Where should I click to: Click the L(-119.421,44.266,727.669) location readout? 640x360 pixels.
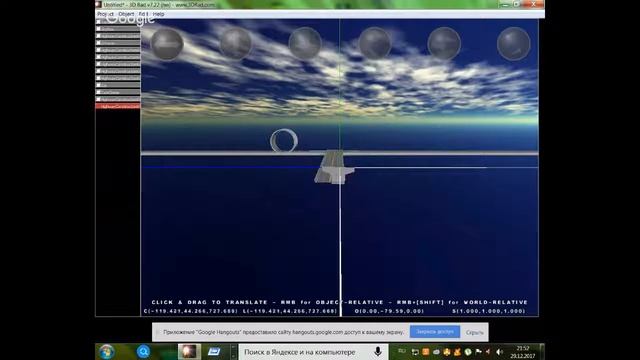tap(290, 311)
